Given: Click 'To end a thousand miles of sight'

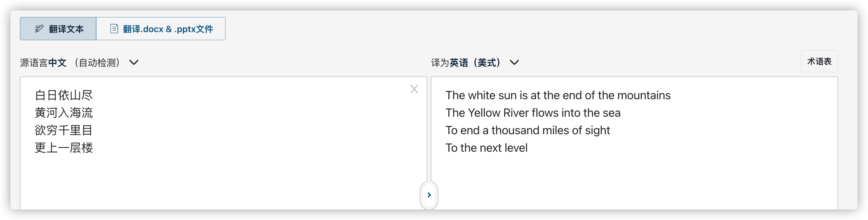Looking at the screenshot, I should 527,130.
